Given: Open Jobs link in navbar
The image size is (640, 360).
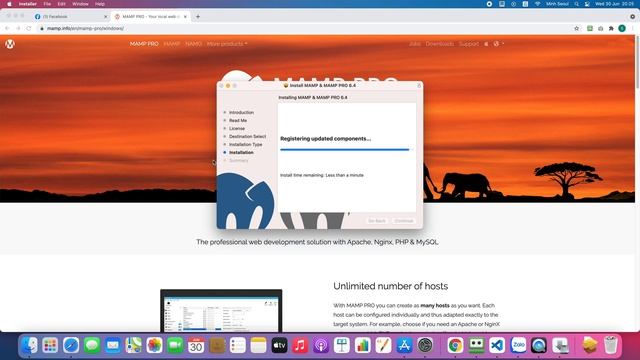Looking at the screenshot, I should coord(415,44).
